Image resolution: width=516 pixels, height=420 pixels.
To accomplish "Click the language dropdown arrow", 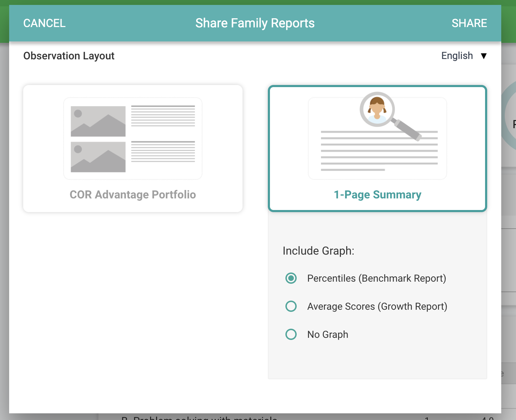I will pos(484,56).
